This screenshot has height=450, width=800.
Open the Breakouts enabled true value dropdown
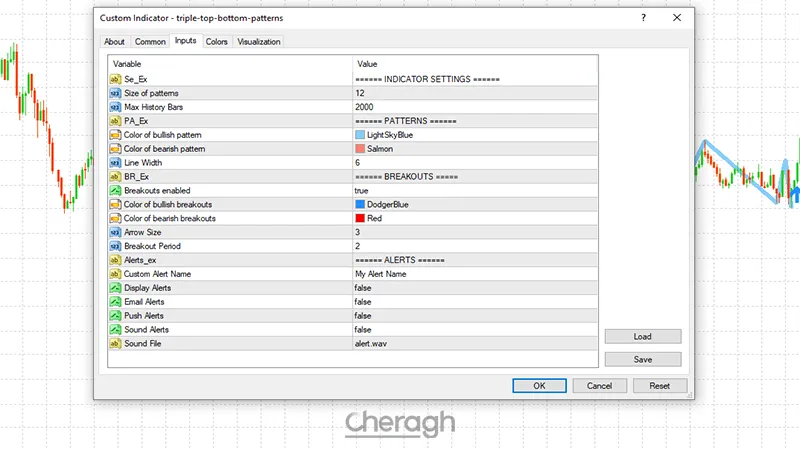point(363,190)
